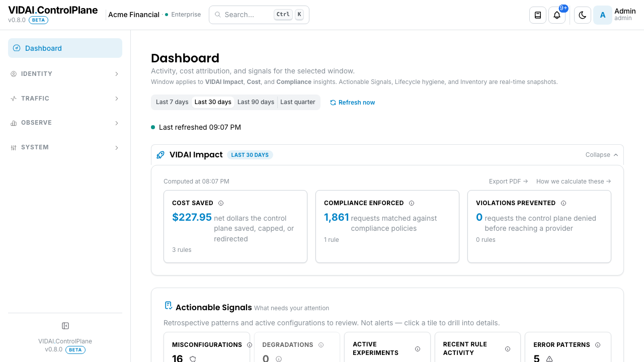This screenshot has width=644, height=362.
Task: Click the VIDAI Impact rocket icon
Action: pos(160,155)
